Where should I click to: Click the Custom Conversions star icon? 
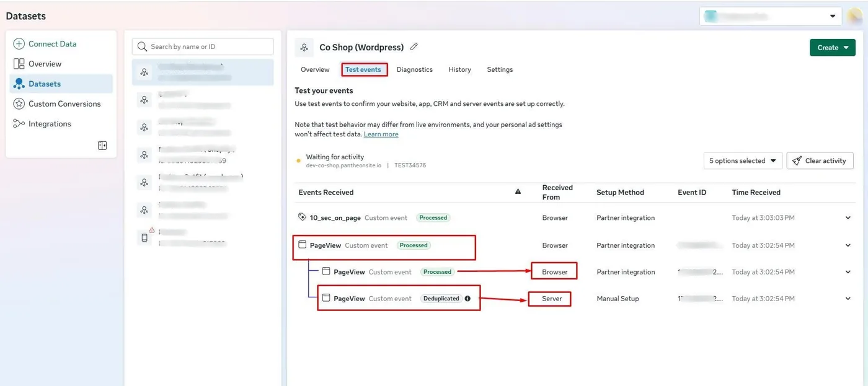click(x=19, y=103)
